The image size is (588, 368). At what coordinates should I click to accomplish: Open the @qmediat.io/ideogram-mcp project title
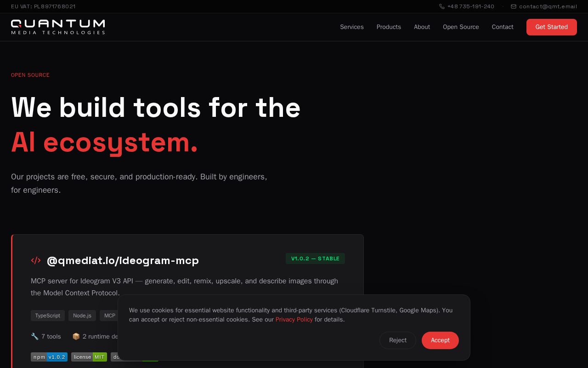[123, 260]
